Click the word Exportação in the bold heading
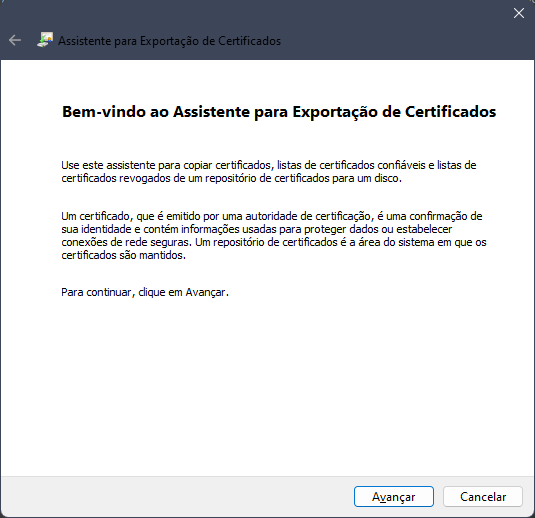 pos(335,112)
